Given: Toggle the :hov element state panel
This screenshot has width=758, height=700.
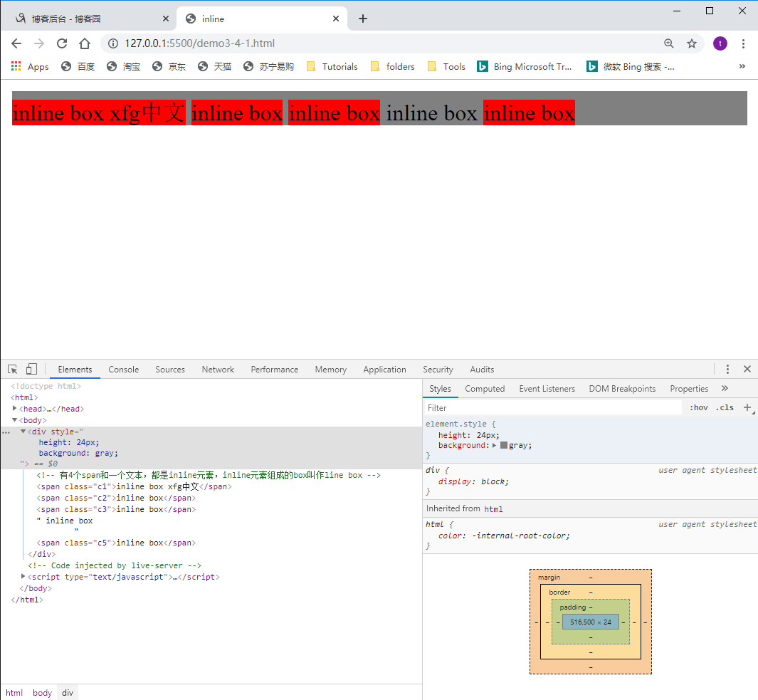Looking at the screenshot, I should click(698, 408).
